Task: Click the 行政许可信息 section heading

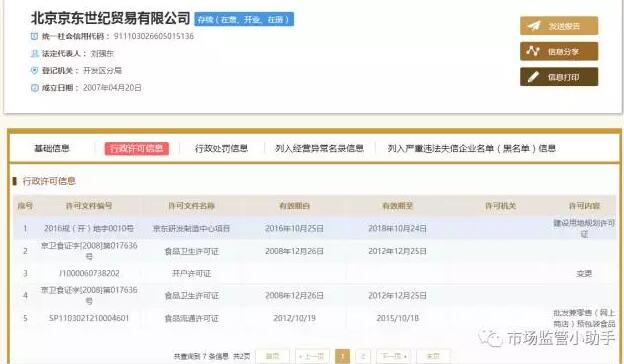Action: 49,181
